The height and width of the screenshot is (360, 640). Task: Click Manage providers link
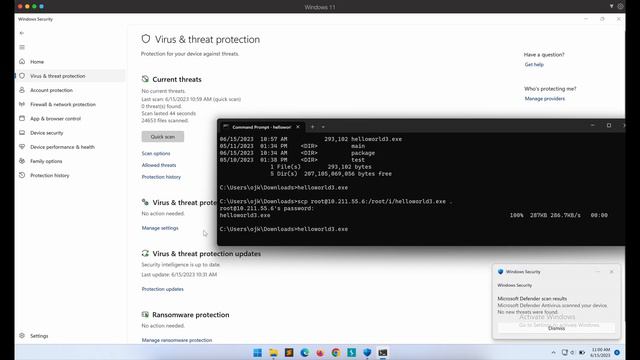point(545,99)
